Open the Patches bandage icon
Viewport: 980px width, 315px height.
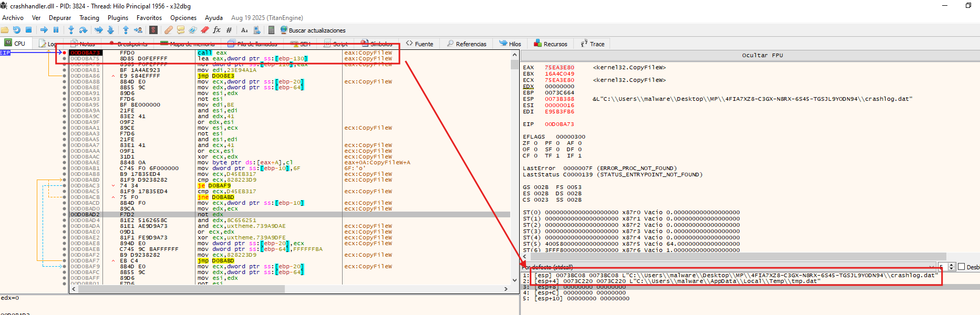pos(168,30)
